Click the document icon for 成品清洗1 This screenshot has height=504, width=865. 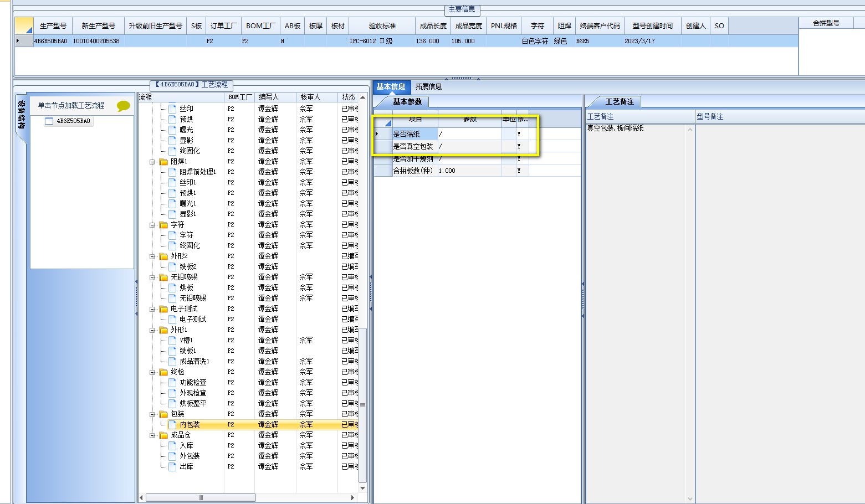click(x=172, y=362)
